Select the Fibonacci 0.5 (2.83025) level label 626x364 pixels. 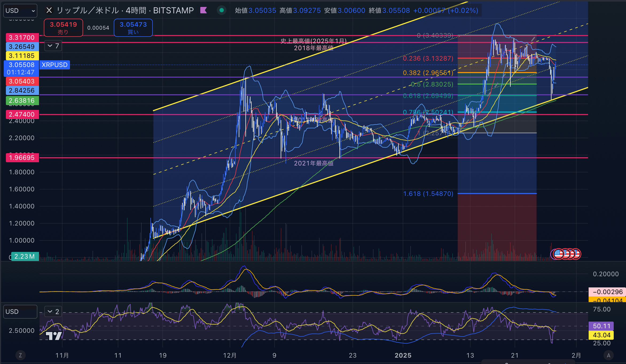(432, 84)
